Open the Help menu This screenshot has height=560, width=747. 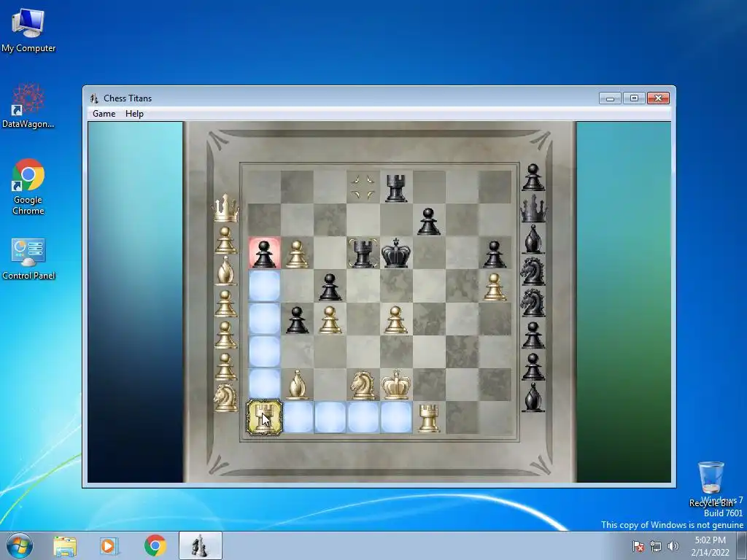click(134, 113)
